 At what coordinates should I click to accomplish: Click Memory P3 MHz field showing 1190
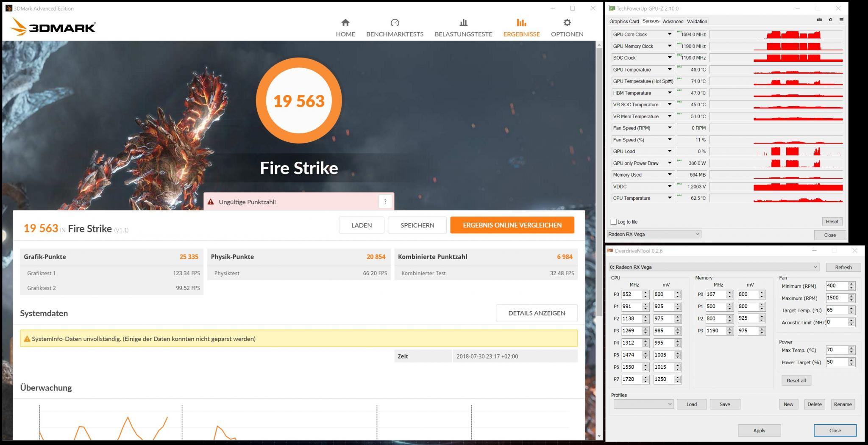(716, 331)
